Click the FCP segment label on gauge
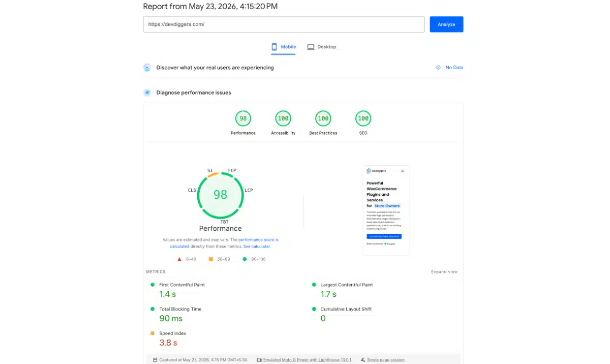The image size is (610, 364). (x=232, y=170)
